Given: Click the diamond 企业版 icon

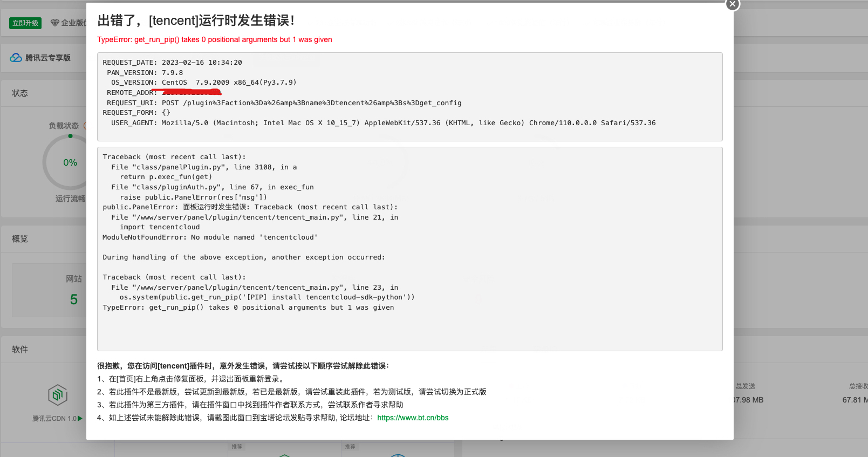Looking at the screenshot, I should point(54,23).
